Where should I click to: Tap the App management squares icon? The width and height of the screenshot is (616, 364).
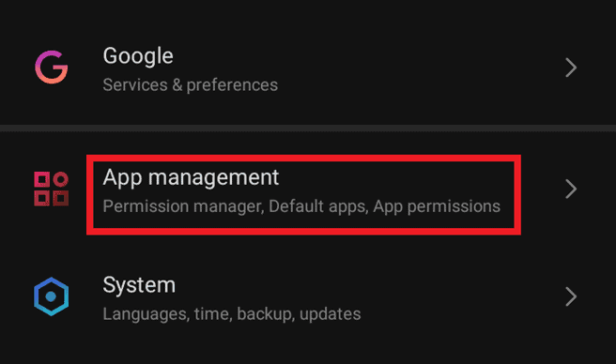51,189
